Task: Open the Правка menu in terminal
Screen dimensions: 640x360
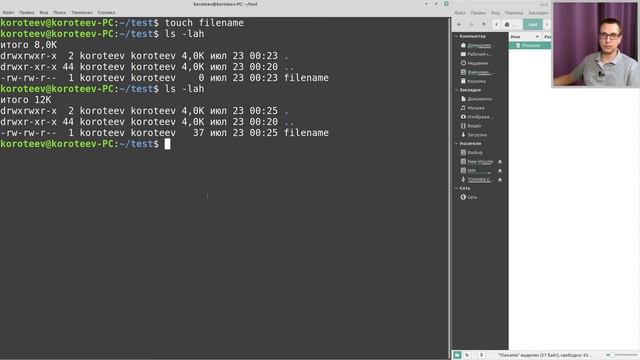Action: (x=27, y=13)
